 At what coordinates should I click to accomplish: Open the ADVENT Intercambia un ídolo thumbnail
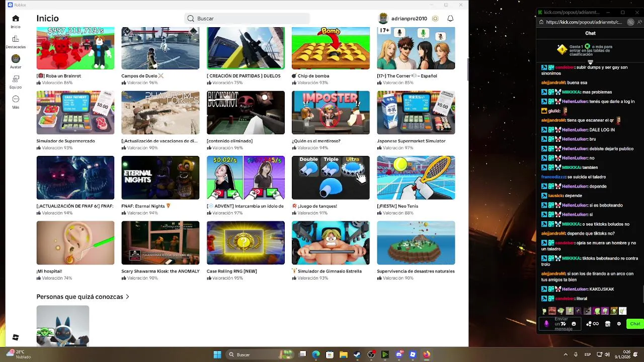pos(246,177)
